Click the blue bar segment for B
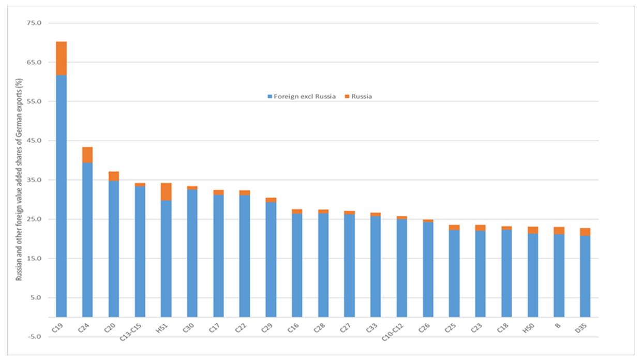The image size is (644, 359). (559, 276)
